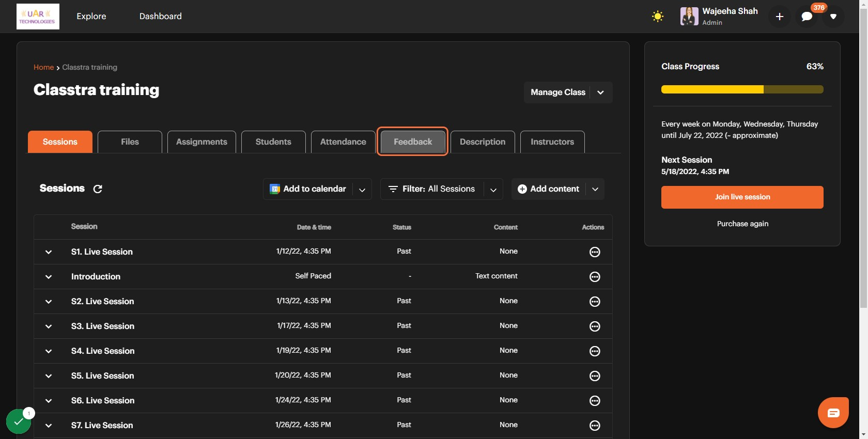Toggle the sun light-mode icon

point(658,17)
